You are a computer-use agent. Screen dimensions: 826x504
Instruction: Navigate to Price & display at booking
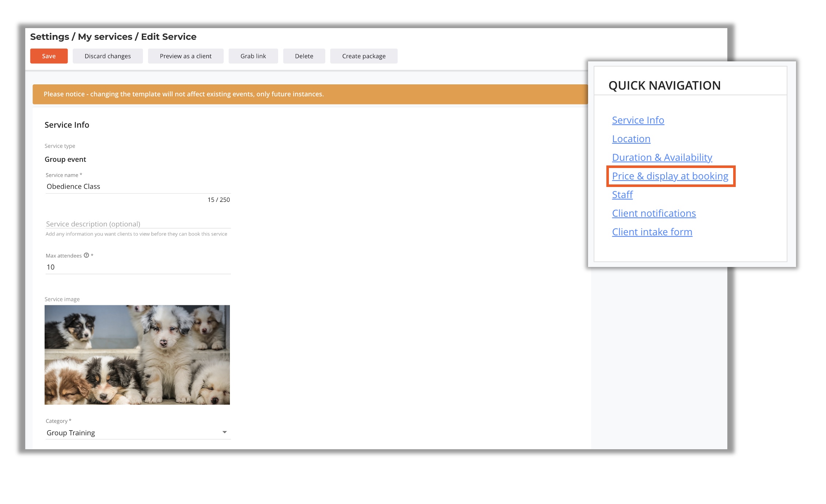pos(670,176)
